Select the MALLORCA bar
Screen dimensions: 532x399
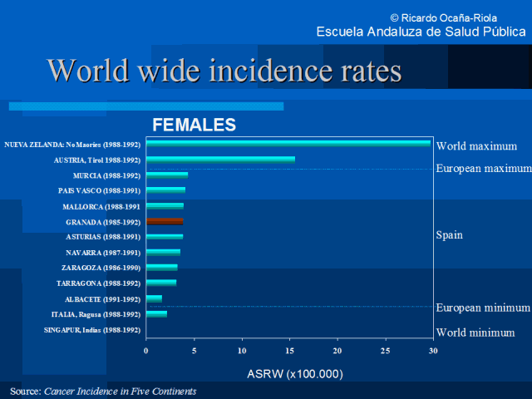click(165, 206)
